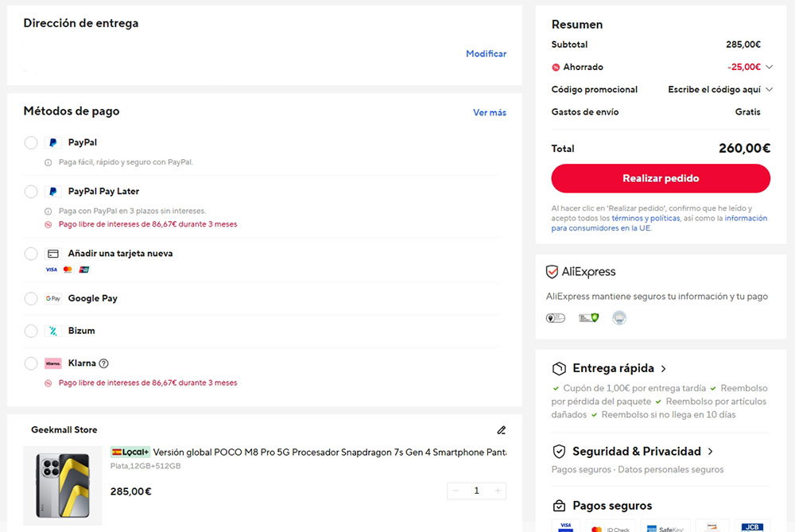Click the -25,00€ saved amount
The image size is (795, 532).
coord(744,67)
